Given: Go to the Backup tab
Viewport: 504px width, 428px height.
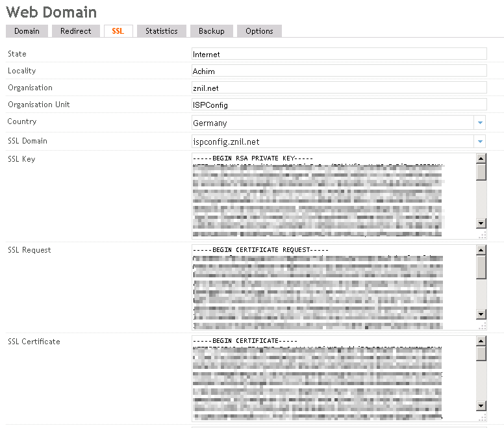Looking at the screenshot, I should point(211,31).
